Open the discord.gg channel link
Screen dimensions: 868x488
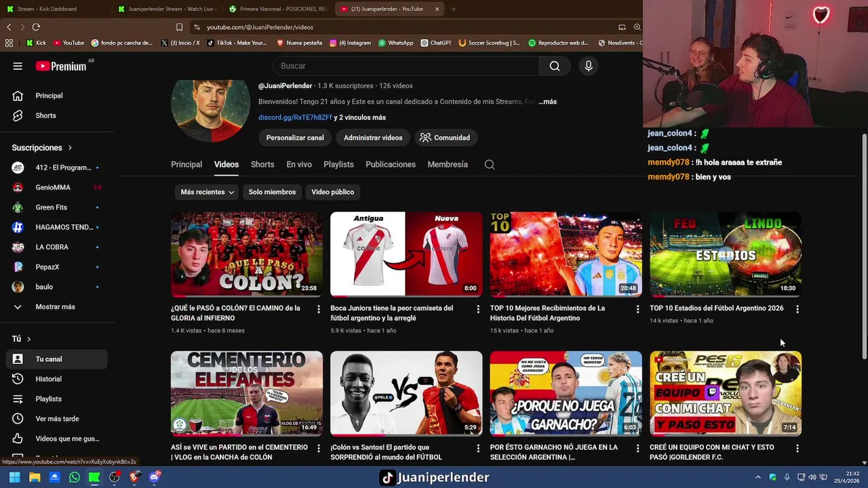(295, 117)
